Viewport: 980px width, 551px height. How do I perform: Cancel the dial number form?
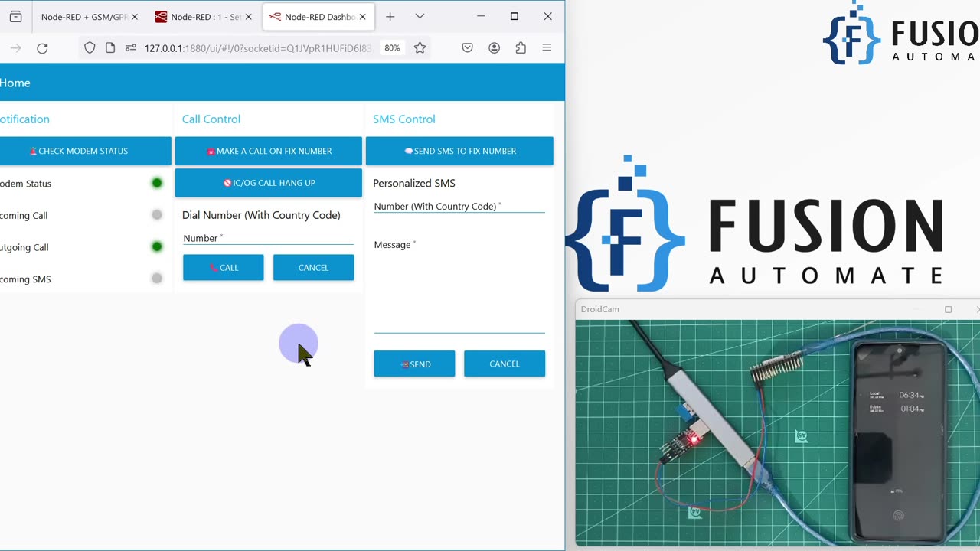pos(314,268)
